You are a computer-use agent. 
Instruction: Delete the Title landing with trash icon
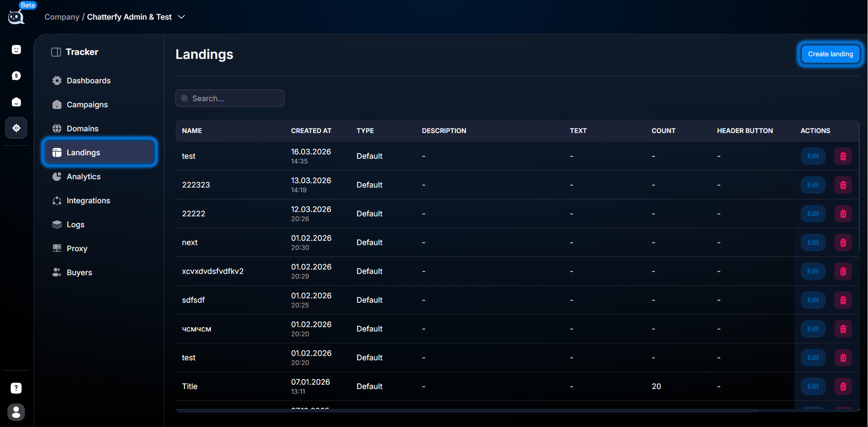click(x=843, y=386)
